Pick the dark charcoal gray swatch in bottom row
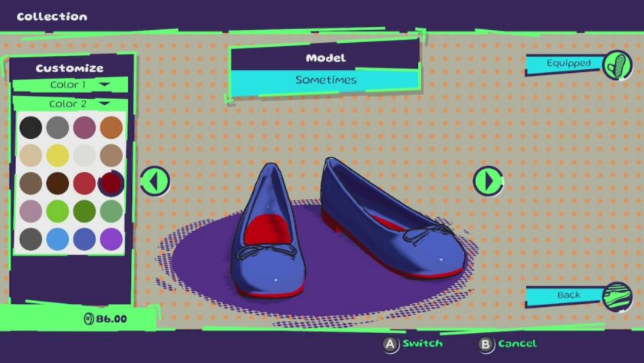Screen dimensions: 644x363 (x=31, y=239)
